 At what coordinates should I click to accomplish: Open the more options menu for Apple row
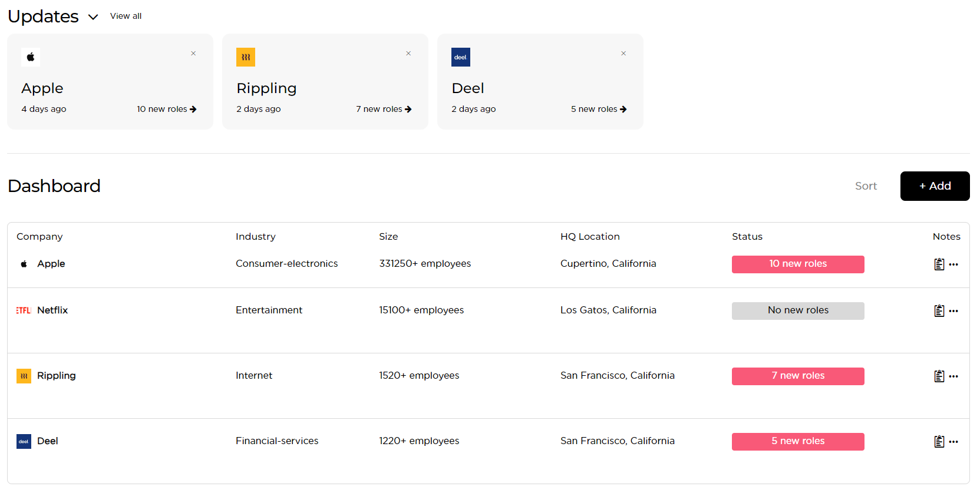[953, 264]
